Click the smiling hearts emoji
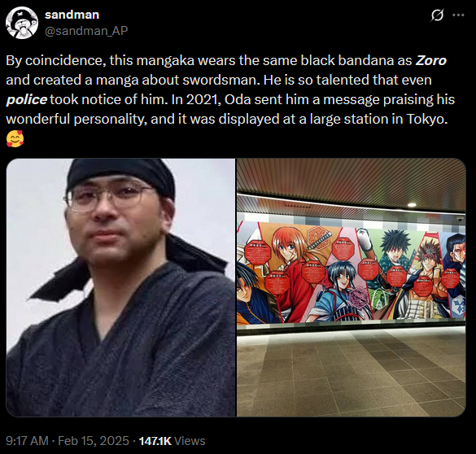Image resolution: width=476 pixels, height=454 pixels. click(15, 138)
